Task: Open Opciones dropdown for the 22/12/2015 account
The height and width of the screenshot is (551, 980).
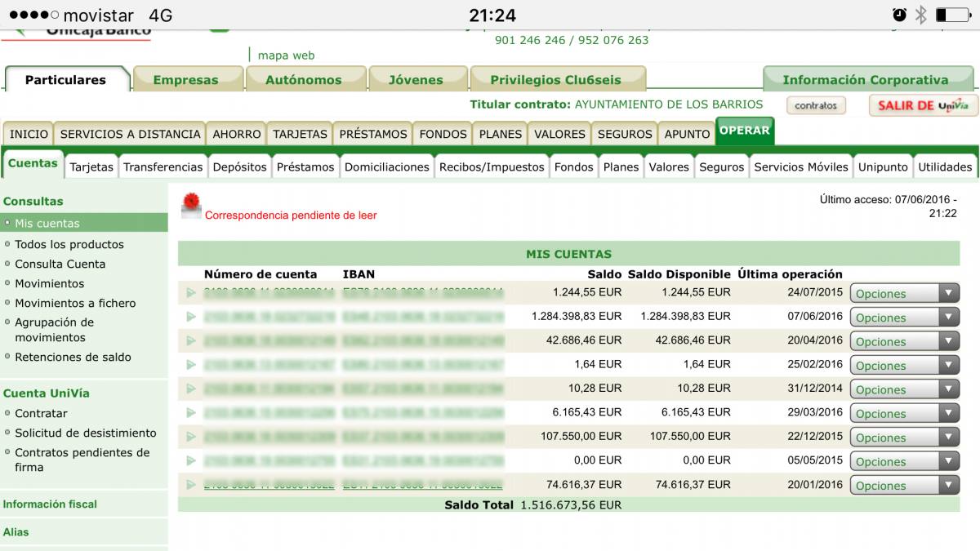Action: click(x=904, y=438)
